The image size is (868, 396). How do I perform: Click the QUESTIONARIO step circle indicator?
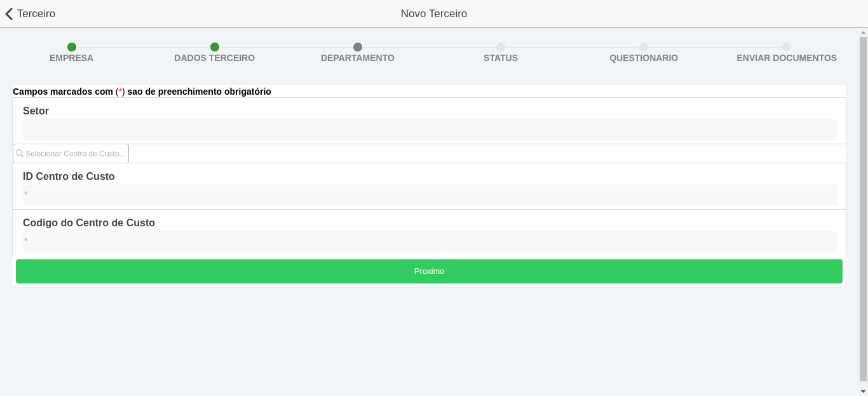pos(644,47)
